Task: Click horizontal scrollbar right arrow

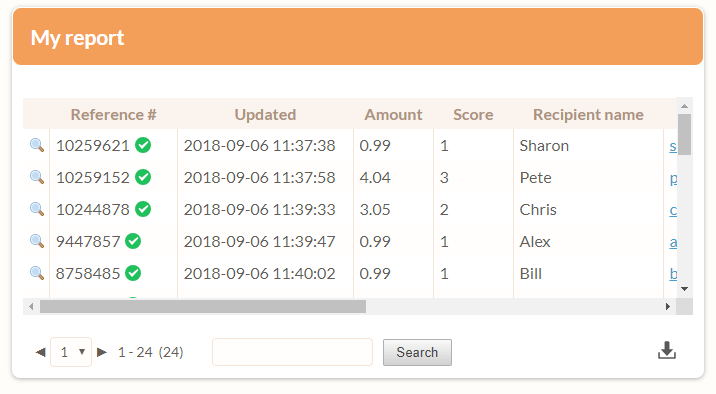Action: (668, 306)
